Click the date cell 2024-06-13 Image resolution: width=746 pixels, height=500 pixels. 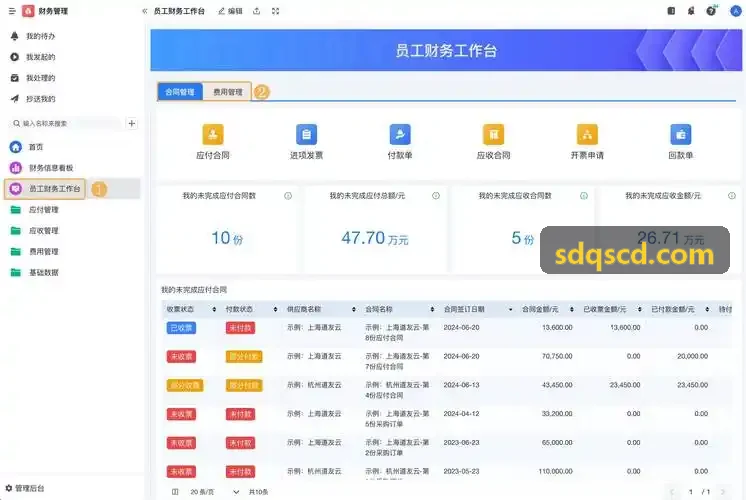(461, 385)
